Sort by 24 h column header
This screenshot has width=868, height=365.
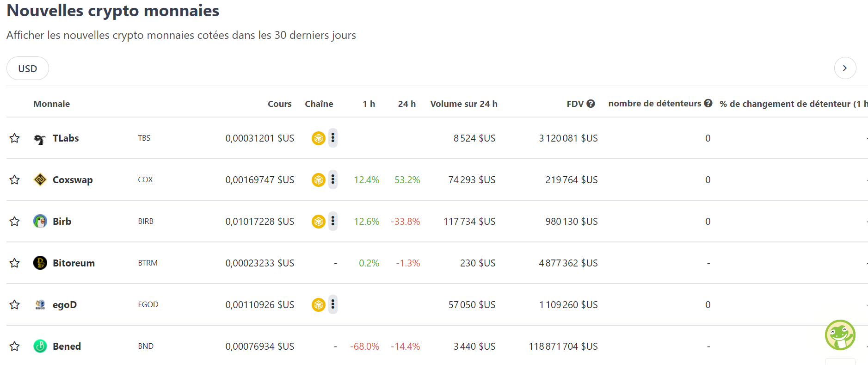406,104
